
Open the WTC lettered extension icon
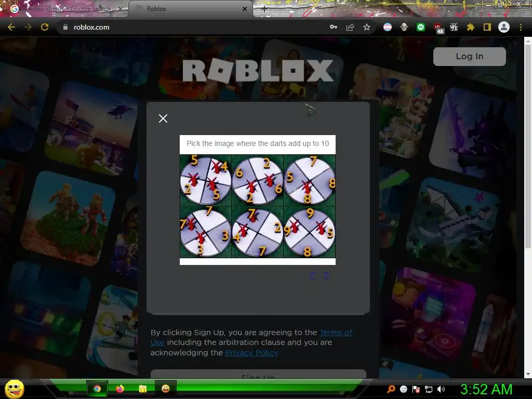(454, 27)
